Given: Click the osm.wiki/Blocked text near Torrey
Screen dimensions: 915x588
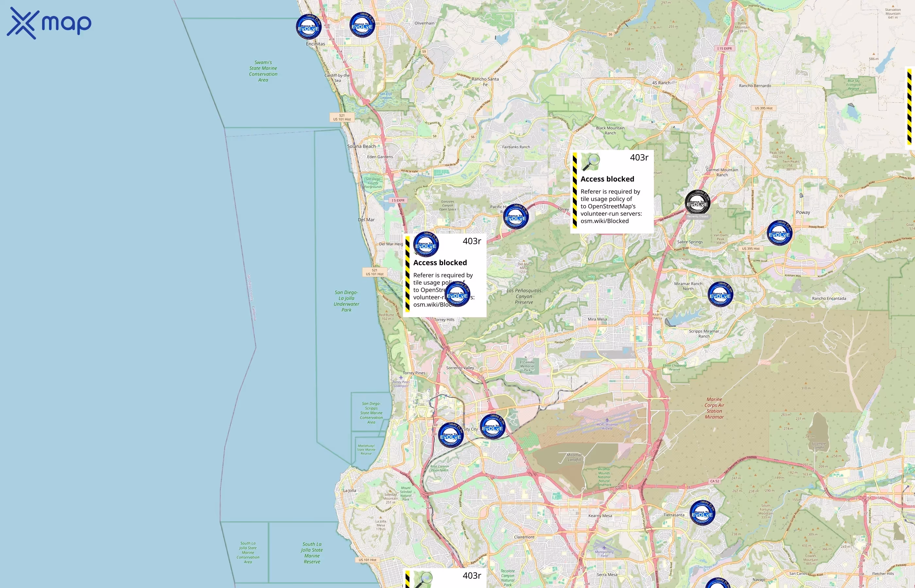Looking at the screenshot, I should click(x=605, y=221).
